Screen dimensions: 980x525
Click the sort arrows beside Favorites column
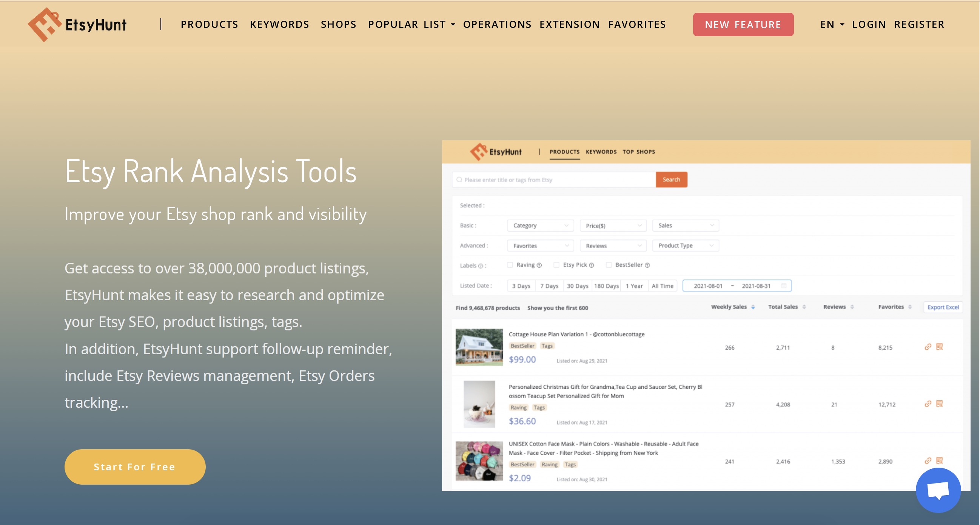[910, 307]
